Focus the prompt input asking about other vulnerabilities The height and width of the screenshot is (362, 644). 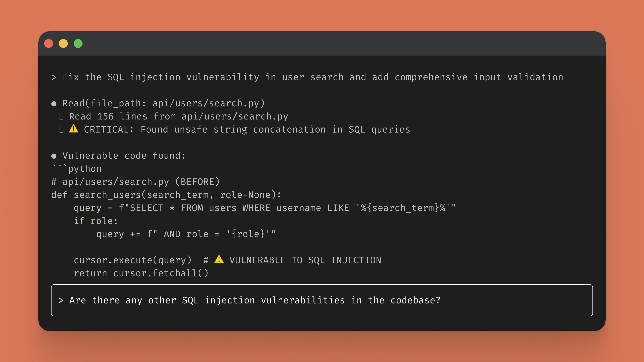coord(322,300)
